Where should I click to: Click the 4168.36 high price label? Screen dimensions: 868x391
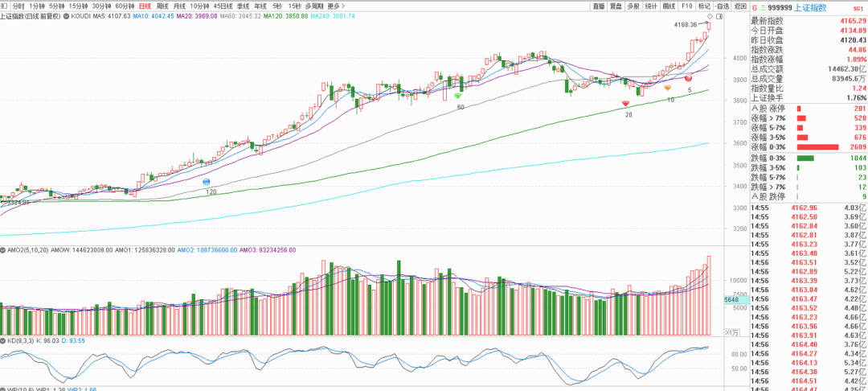[x=686, y=25]
